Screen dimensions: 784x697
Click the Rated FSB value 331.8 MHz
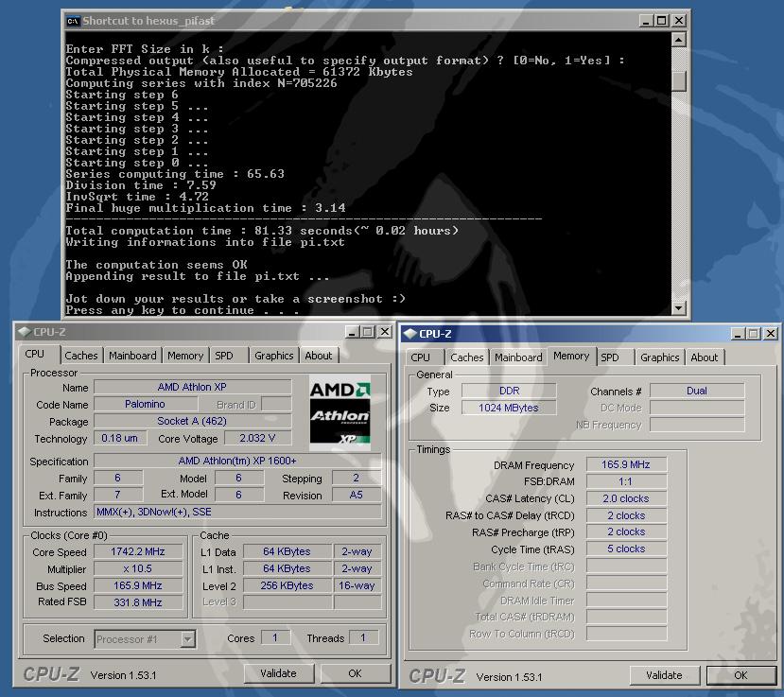[138, 602]
